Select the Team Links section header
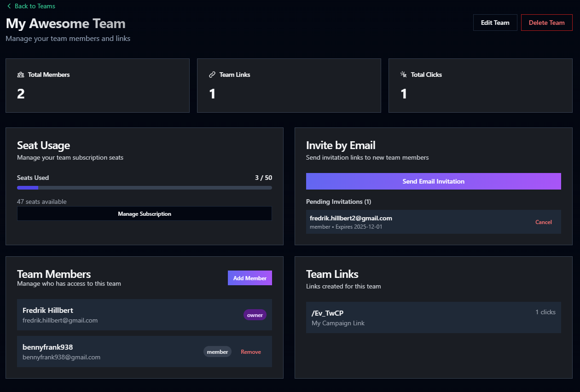 pyautogui.click(x=332, y=274)
